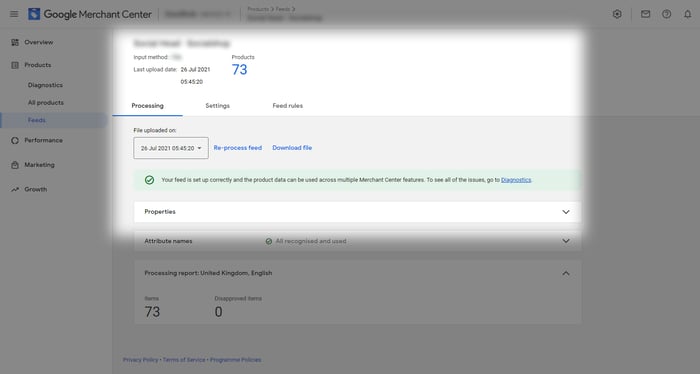
Task: Open the help question mark icon
Action: point(667,14)
